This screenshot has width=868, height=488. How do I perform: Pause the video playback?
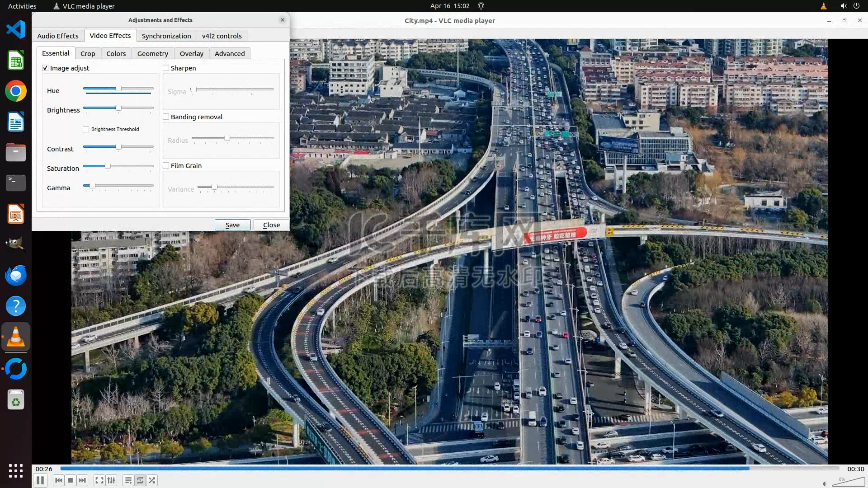(40, 480)
